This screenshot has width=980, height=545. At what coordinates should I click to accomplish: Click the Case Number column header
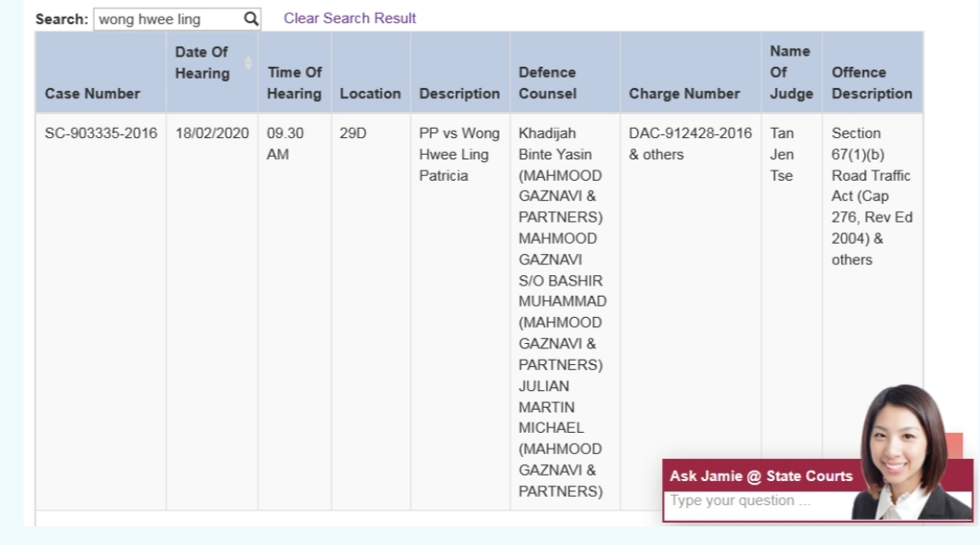101,72
